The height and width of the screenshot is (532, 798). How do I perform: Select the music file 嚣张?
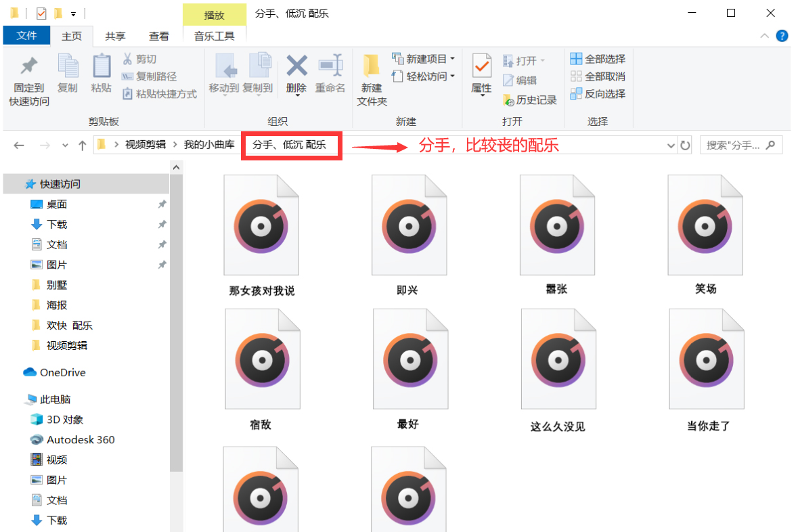(557, 236)
